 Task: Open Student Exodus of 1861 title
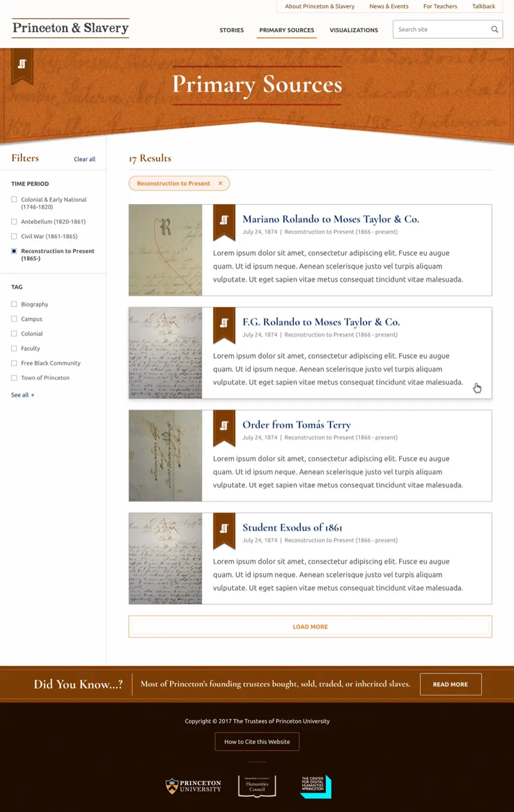point(292,527)
